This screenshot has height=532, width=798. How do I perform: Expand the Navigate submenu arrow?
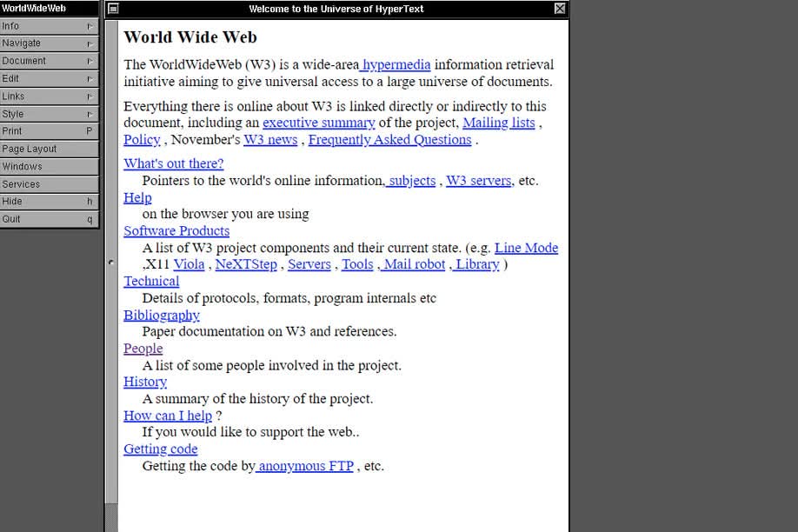click(x=90, y=43)
